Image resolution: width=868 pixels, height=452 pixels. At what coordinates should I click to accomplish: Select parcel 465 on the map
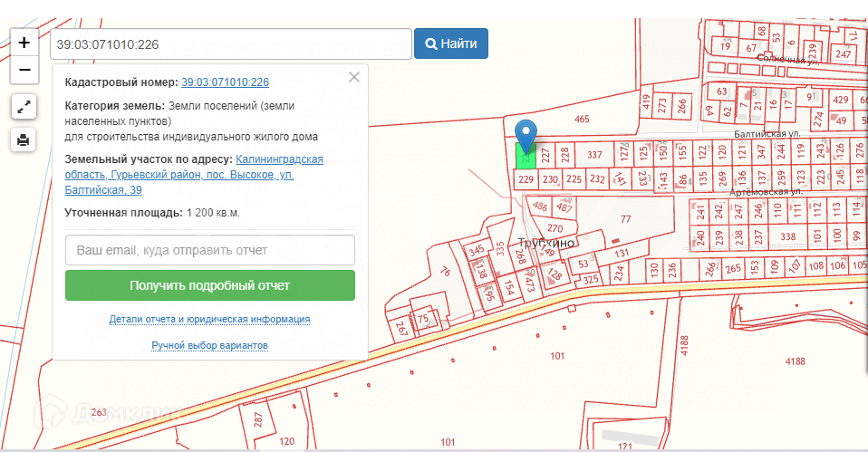pyautogui.click(x=582, y=120)
